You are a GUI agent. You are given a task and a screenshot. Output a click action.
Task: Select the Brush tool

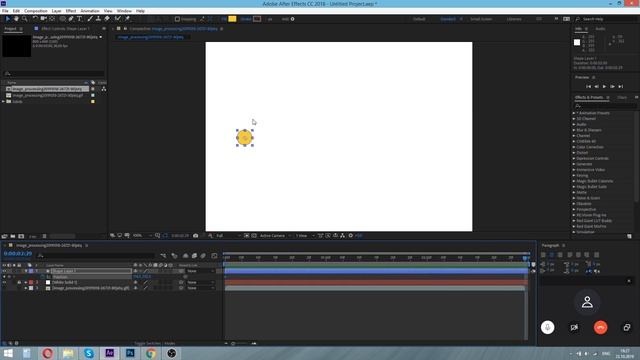point(90,19)
